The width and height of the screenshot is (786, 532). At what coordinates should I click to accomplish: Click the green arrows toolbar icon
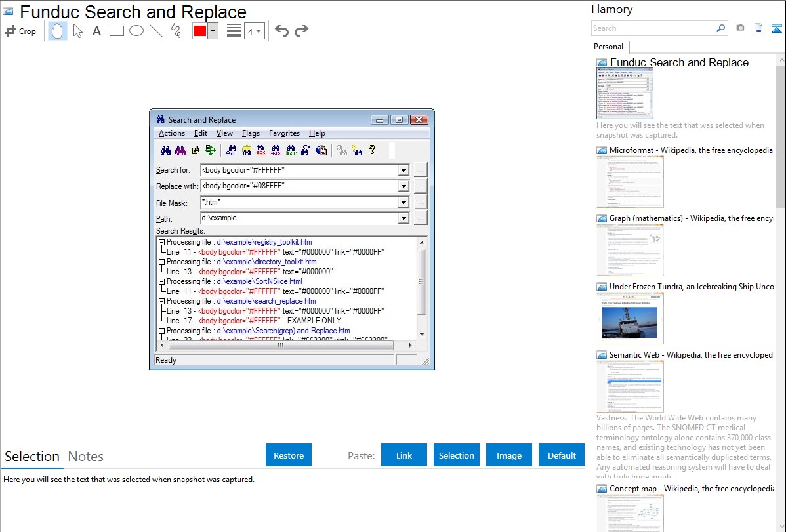click(x=211, y=150)
